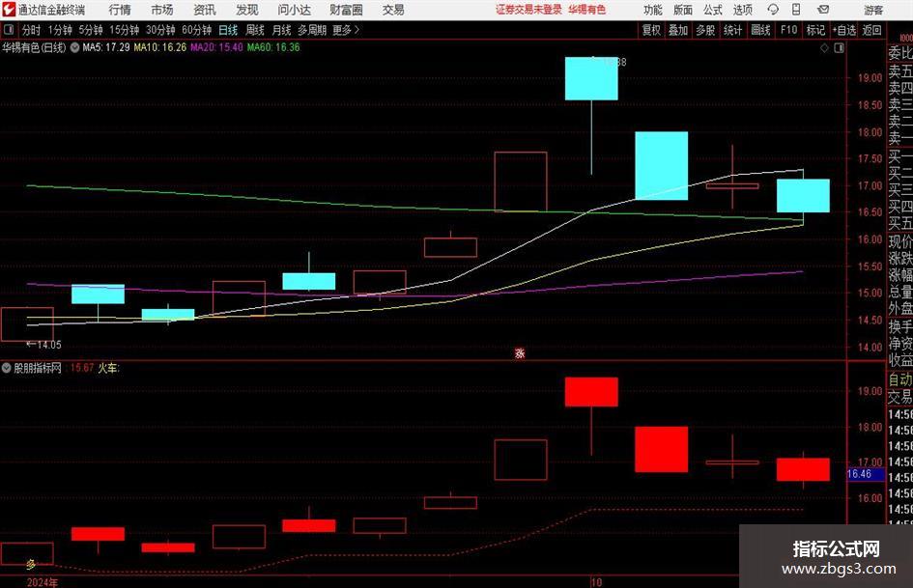Click the 华锡有色(日线) chart title
Screen dimensions: 913x588
tap(34, 47)
